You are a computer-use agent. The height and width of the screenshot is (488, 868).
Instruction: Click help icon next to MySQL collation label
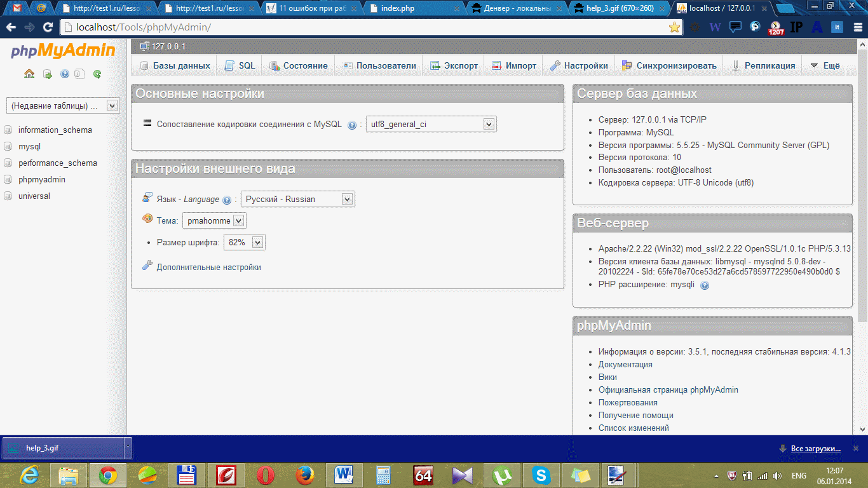pos(352,125)
